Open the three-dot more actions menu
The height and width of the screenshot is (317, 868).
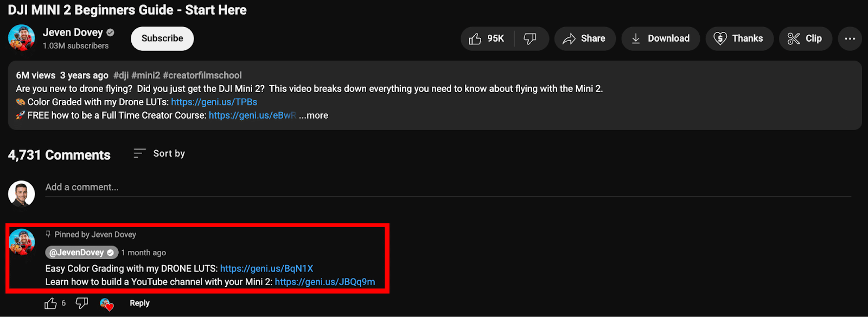click(x=849, y=38)
